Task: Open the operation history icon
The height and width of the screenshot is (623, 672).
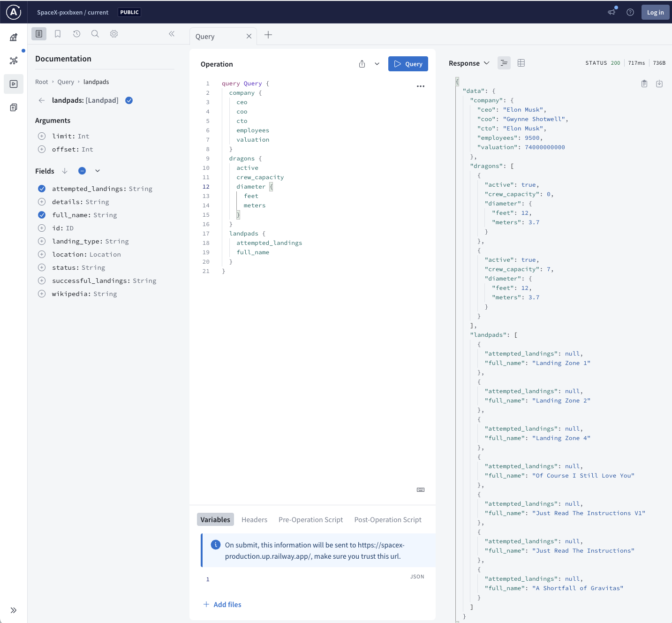Action: [x=76, y=34]
